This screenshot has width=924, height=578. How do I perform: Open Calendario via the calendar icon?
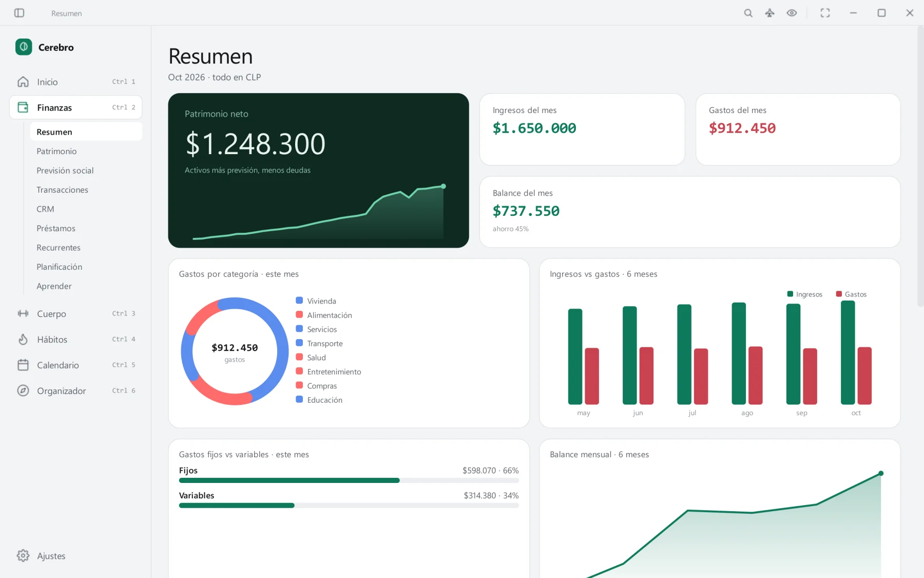(23, 365)
